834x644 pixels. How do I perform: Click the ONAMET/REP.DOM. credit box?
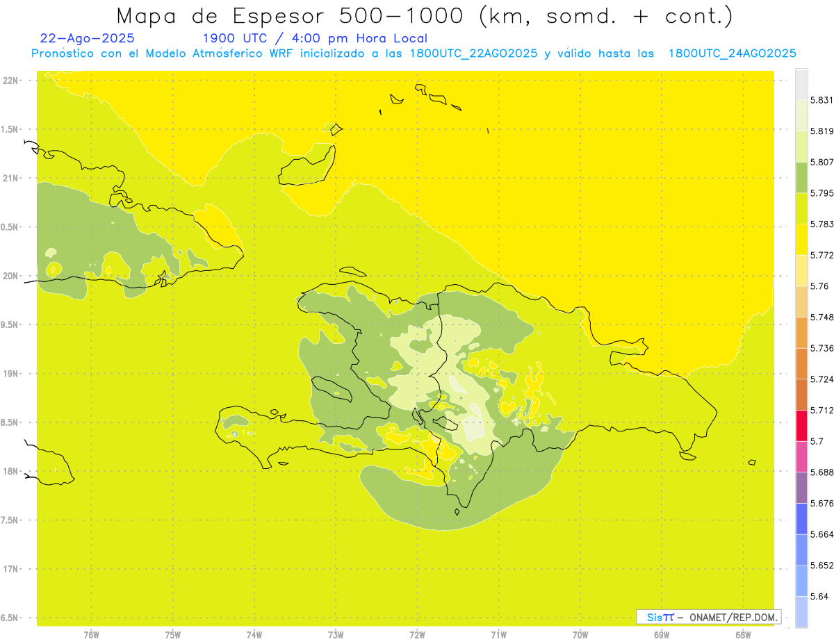pyautogui.click(x=709, y=617)
